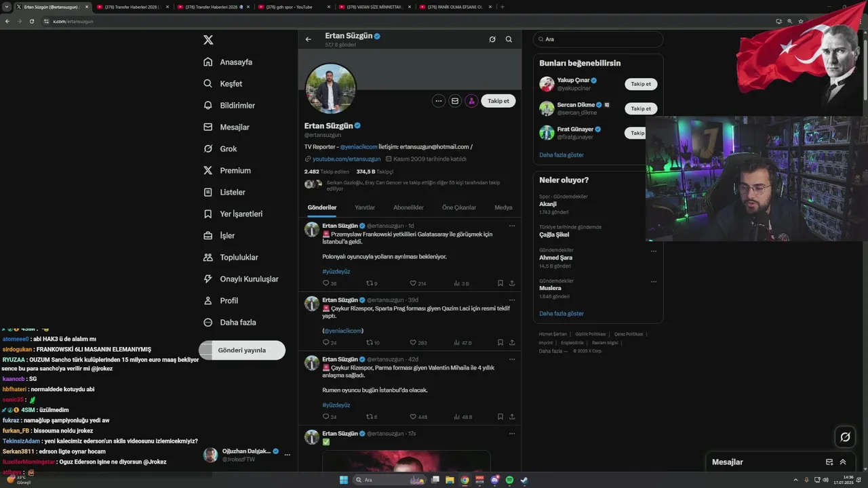Open the first #yüzdeyüz hashtag
This screenshot has height=488, width=868.
pos(336,271)
